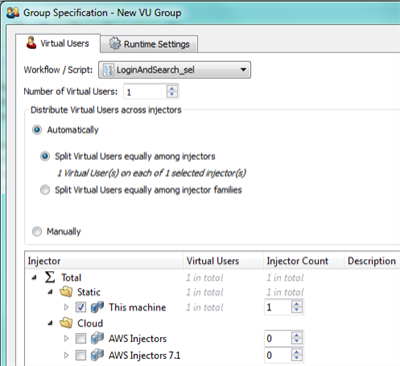Select the Static tree row label

[89, 292]
